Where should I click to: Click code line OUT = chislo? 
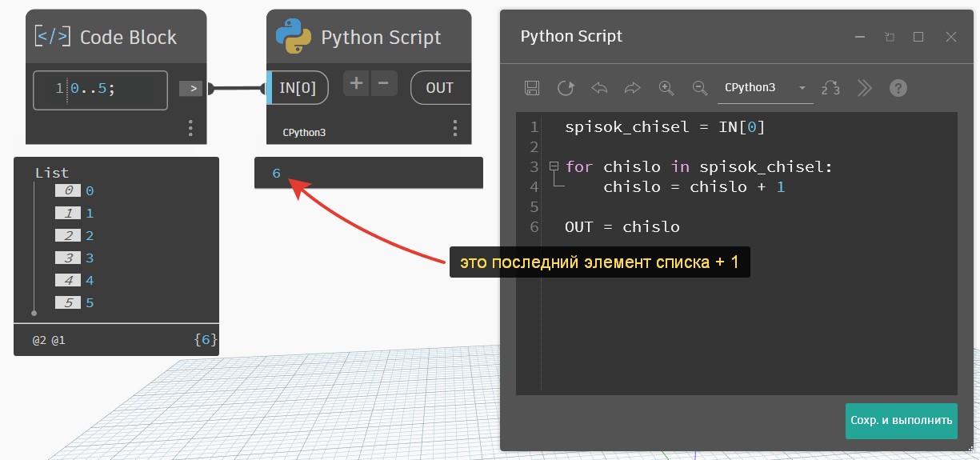point(622,226)
